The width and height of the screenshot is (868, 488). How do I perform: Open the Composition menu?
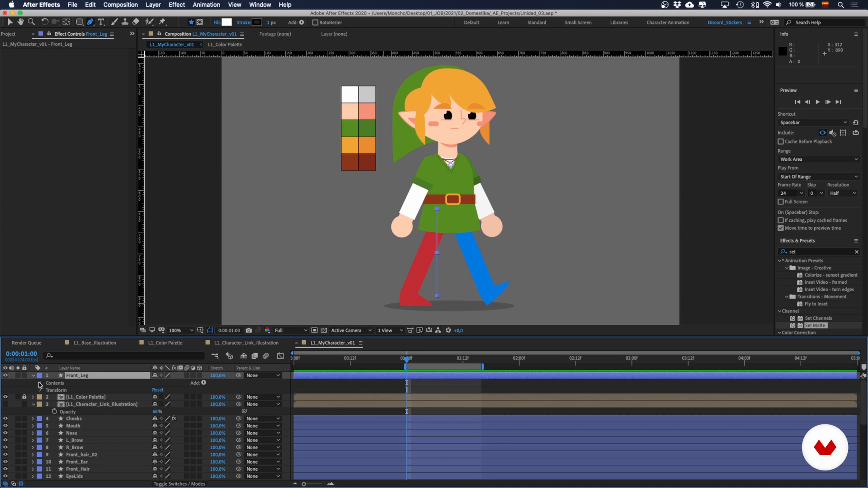click(120, 5)
